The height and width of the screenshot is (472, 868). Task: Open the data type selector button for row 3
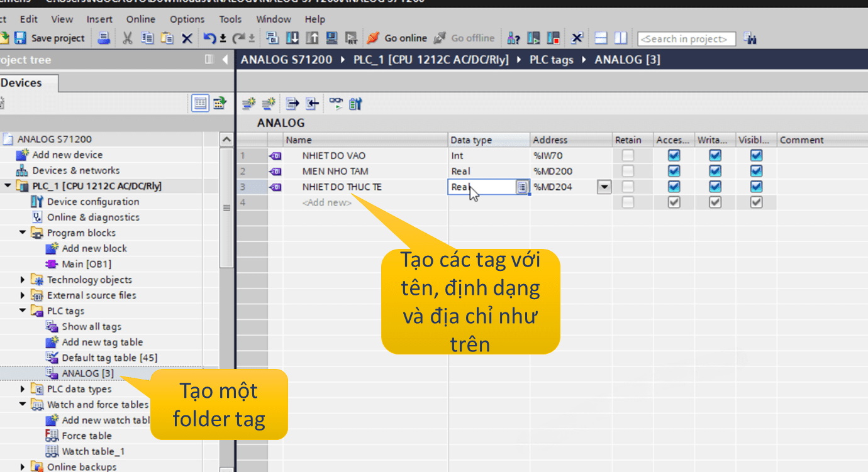522,187
